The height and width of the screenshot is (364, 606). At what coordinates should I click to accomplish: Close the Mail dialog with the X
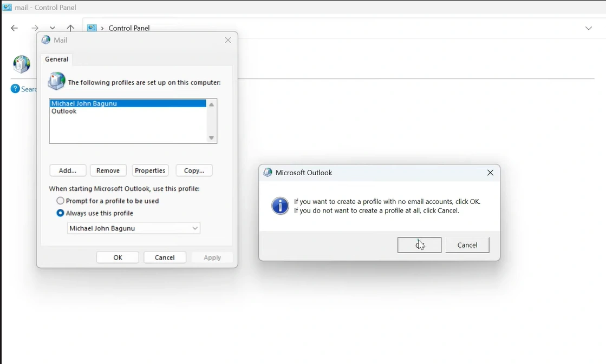point(228,40)
